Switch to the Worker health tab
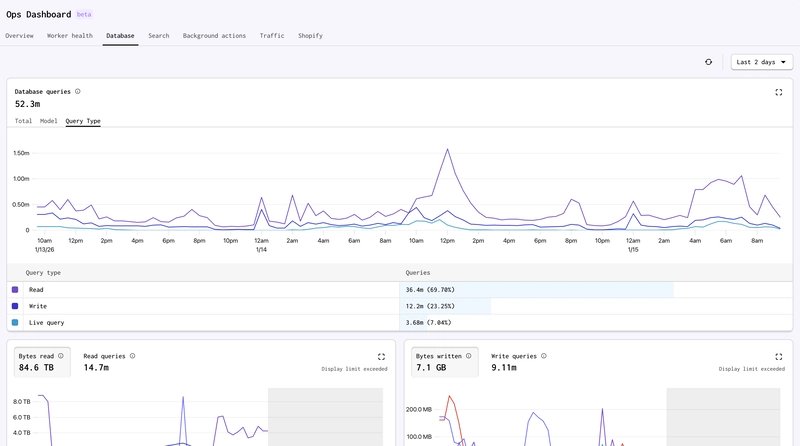Image resolution: width=800 pixels, height=446 pixels. [70, 36]
